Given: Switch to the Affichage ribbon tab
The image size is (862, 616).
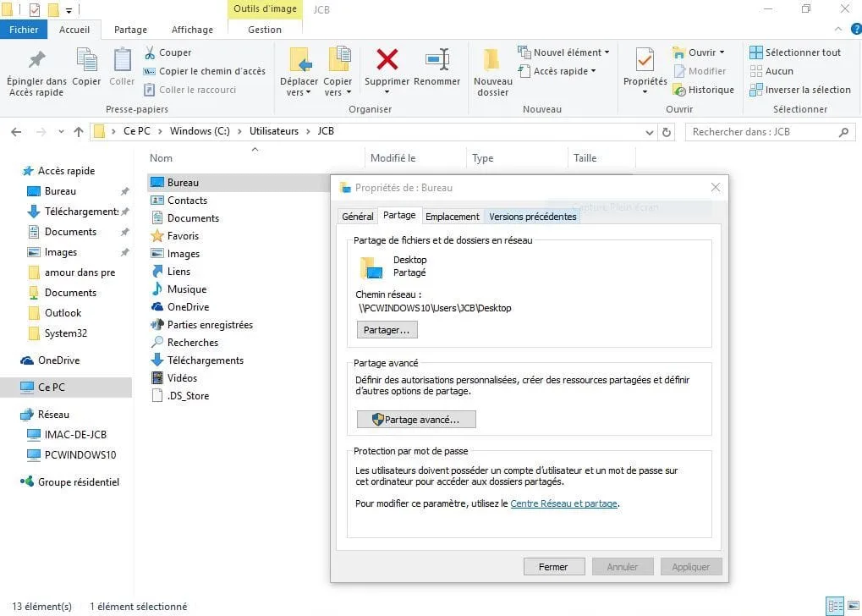Looking at the screenshot, I should pos(192,30).
